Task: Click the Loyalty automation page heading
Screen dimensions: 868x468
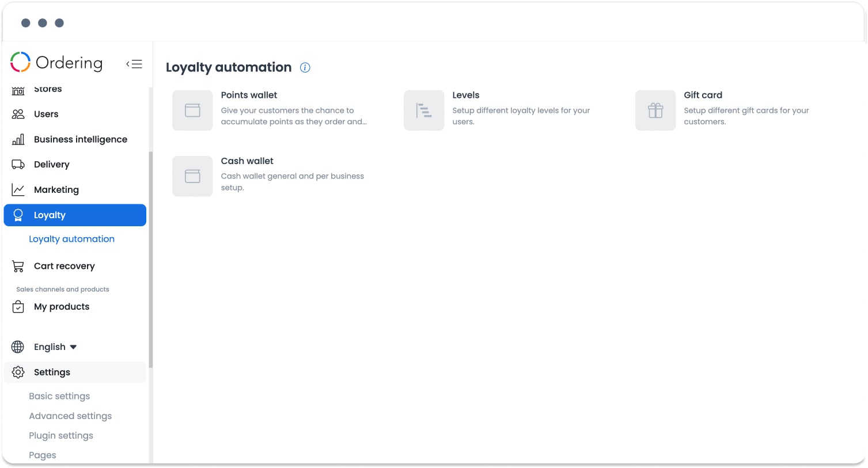Action: tap(229, 67)
